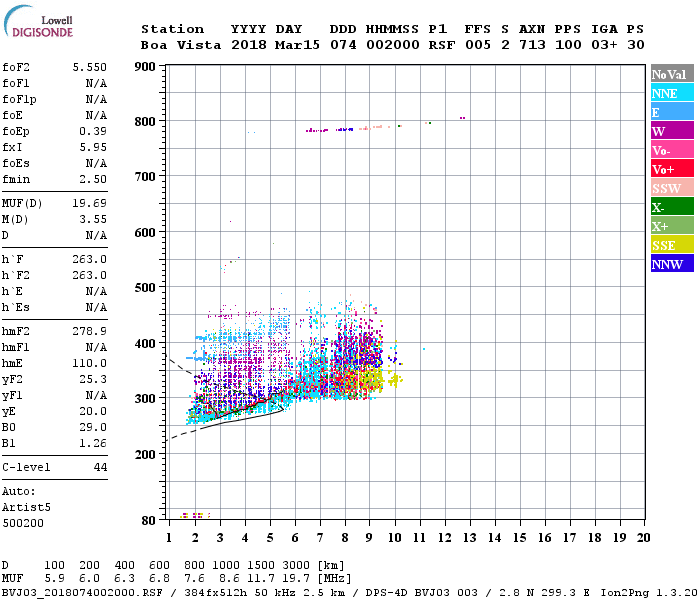This screenshot has width=700, height=600.
Task: Click the fxI value 5.95
Action: 93,147
